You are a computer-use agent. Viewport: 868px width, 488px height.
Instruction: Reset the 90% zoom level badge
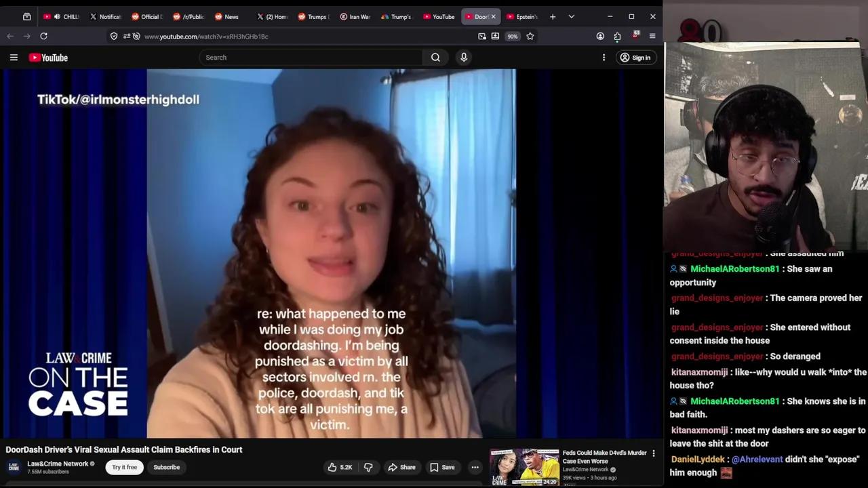point(513,37)
